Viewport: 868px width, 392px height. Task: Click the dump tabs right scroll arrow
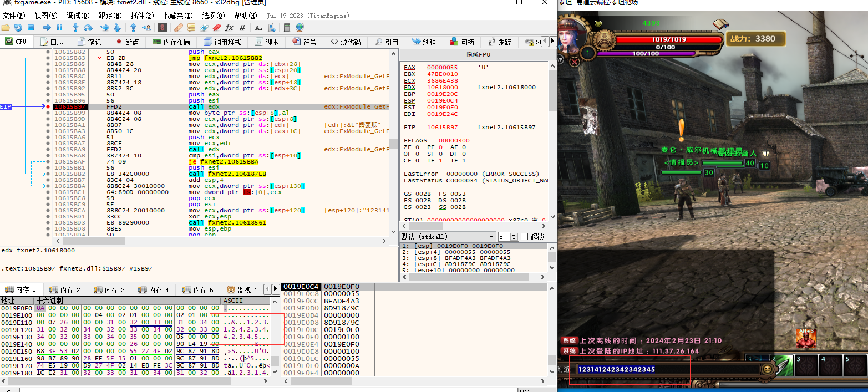[x=275, y=289]
